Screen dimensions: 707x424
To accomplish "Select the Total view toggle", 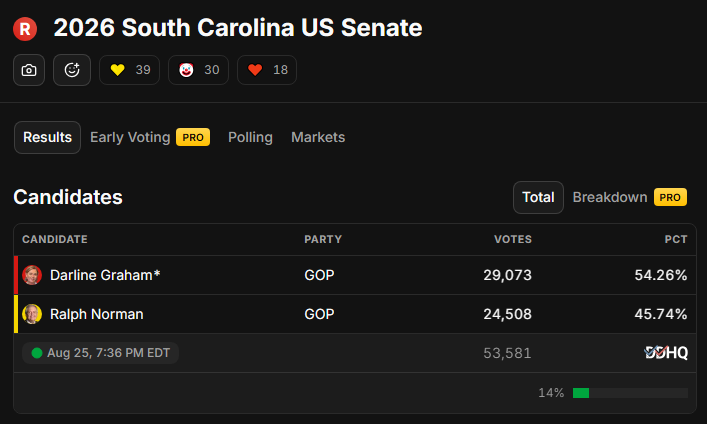I will tap(538, 197).
